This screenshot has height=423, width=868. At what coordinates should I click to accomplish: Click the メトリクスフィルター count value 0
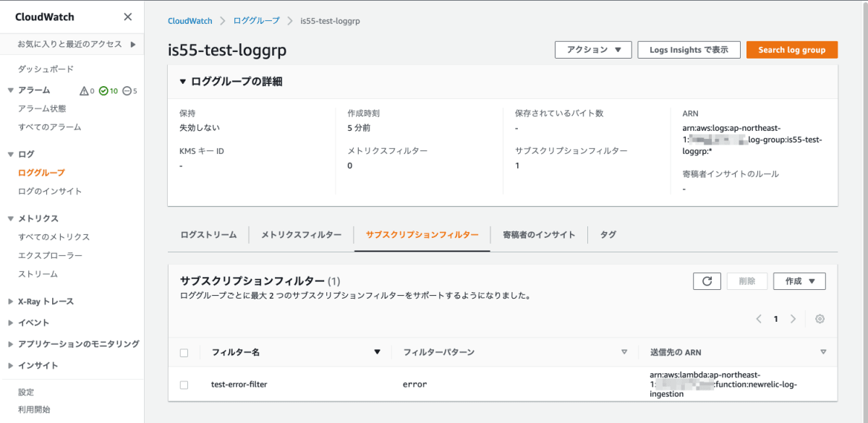[349, 166]
